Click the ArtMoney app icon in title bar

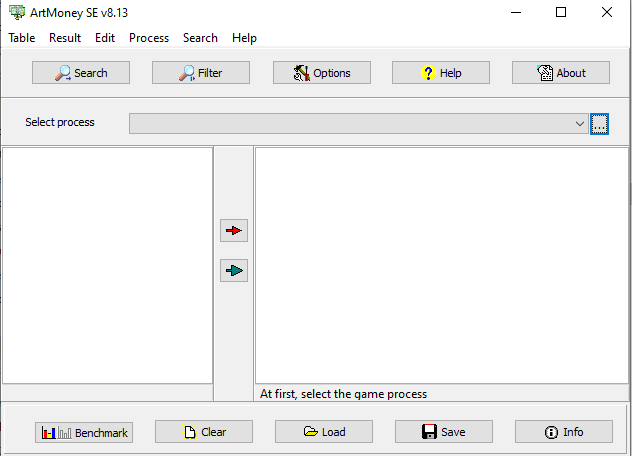(x=17, y=12)
